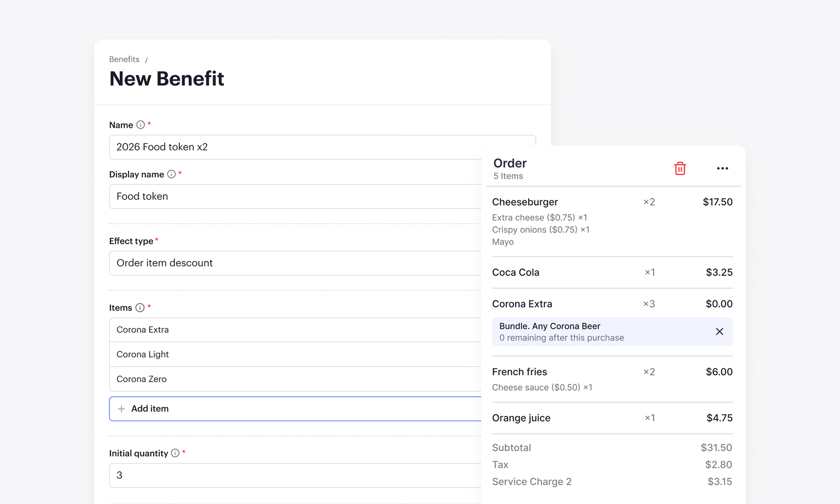Click the French fries ×2 quantity

pyautogui.click(x=649, y=372)
